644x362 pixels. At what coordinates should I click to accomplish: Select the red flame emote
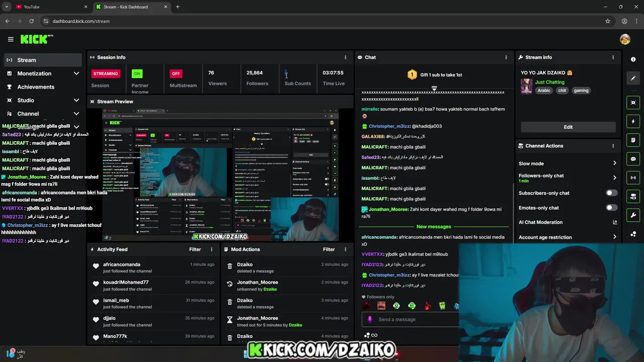pyautogui.click(x=427, y=306)
